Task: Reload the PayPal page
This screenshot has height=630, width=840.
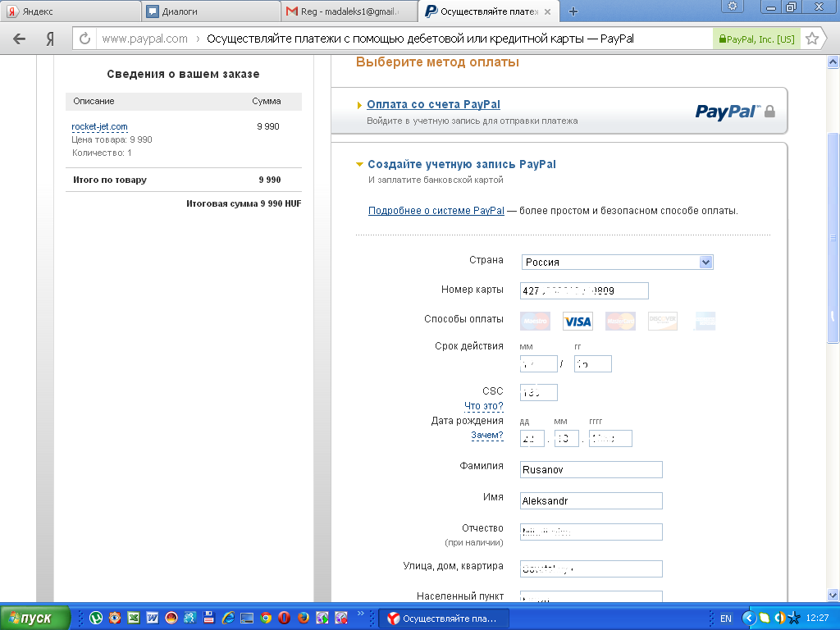Action: [84, 39]
